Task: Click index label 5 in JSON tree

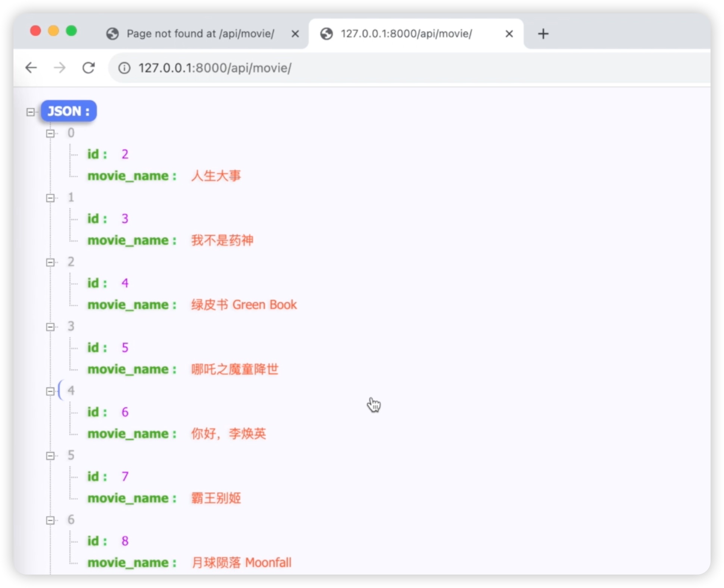Action: coord(71,455)
